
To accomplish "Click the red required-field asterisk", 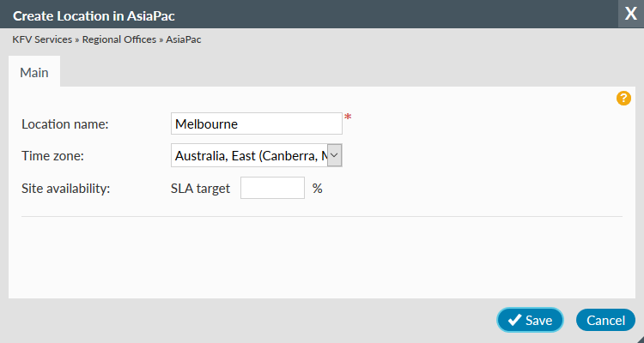I will coord(348,118).
